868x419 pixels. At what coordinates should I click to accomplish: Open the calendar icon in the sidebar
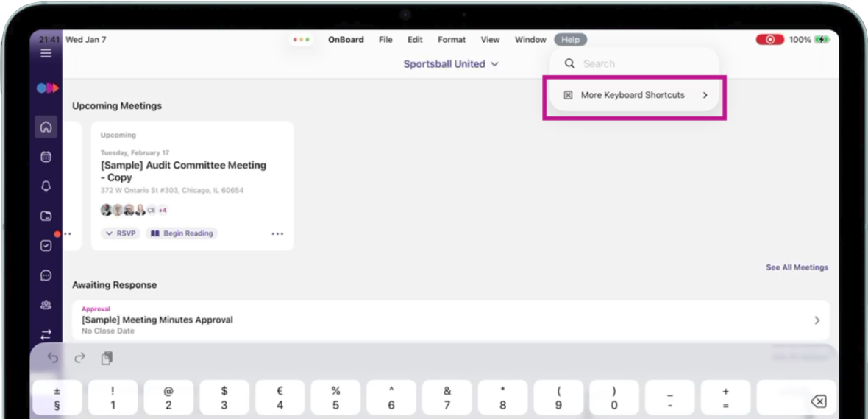point(46,157)
